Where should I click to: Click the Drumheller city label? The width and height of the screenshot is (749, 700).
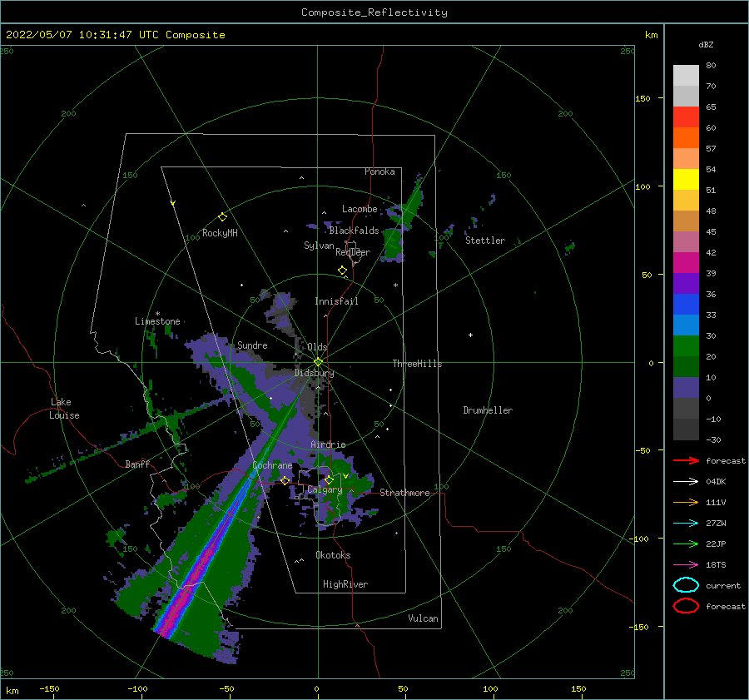coord(488,410)
